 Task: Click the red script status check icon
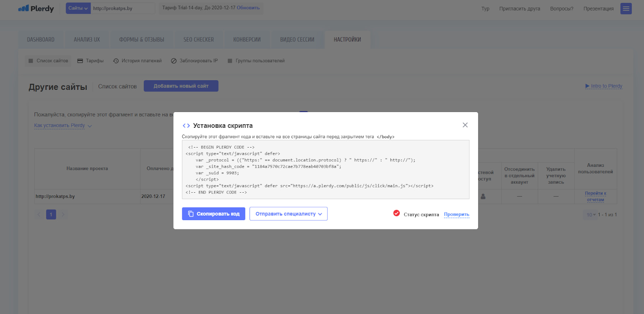point(396,213)
